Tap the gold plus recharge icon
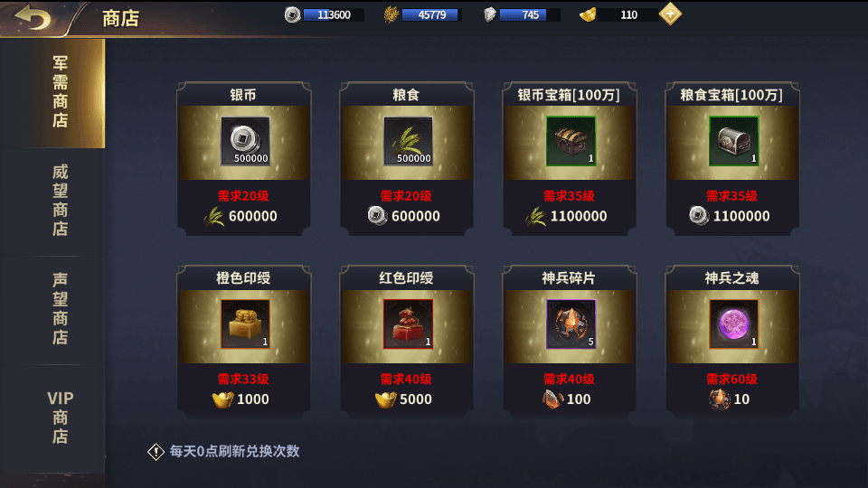This screenshot has height=488, width=868. (x=670, y=14)
